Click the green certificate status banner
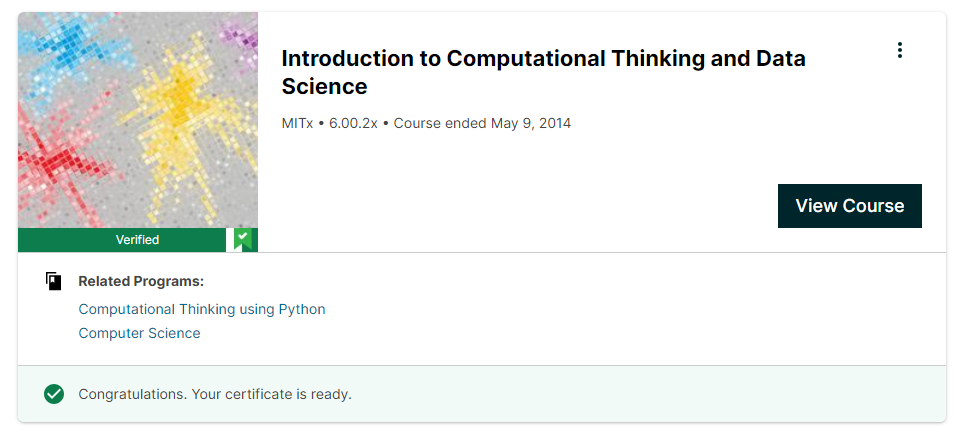 point(600,394)
